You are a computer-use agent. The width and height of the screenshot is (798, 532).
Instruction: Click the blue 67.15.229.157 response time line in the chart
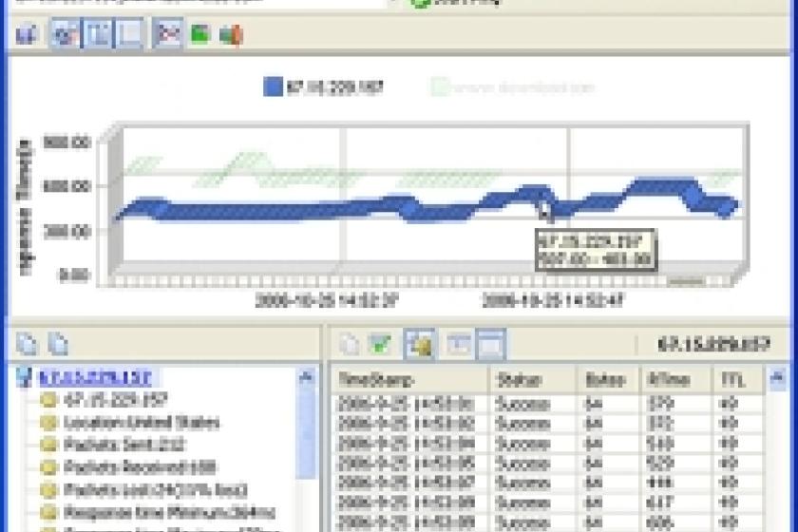(285, 211)
